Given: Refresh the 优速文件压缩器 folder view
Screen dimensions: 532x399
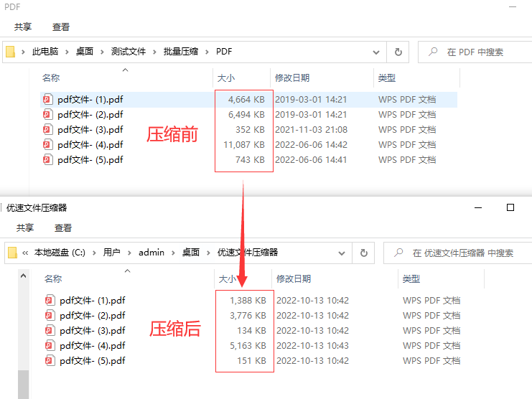Looking at the screenshot, I should tap(364, 253).
